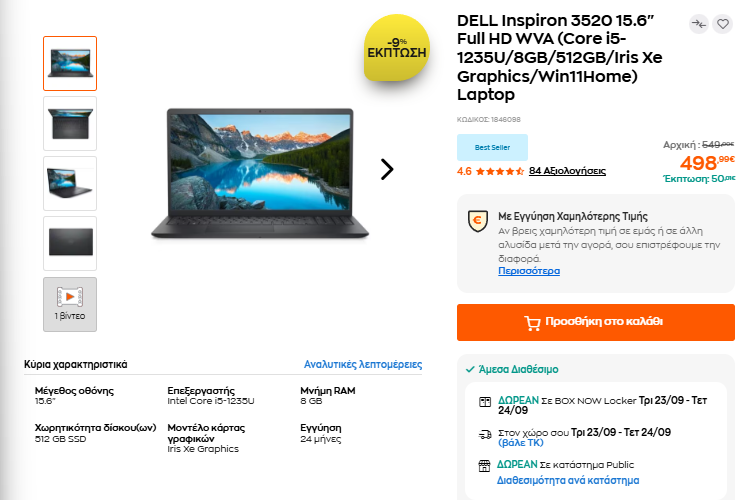Click the euro price guarantee shield icon
750x500 pixels.
click(x=477, y=220)
